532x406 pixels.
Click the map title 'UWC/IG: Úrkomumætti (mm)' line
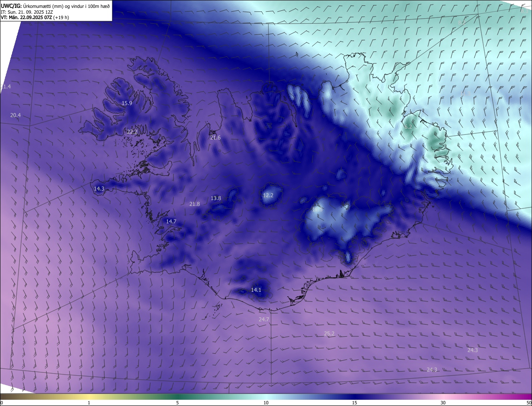[x=55, y=5]
